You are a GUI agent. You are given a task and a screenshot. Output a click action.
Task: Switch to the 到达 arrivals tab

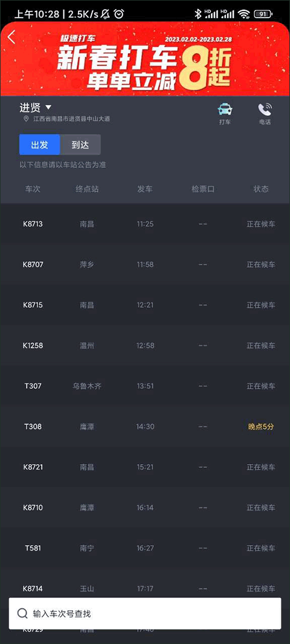tap(80, 145)
